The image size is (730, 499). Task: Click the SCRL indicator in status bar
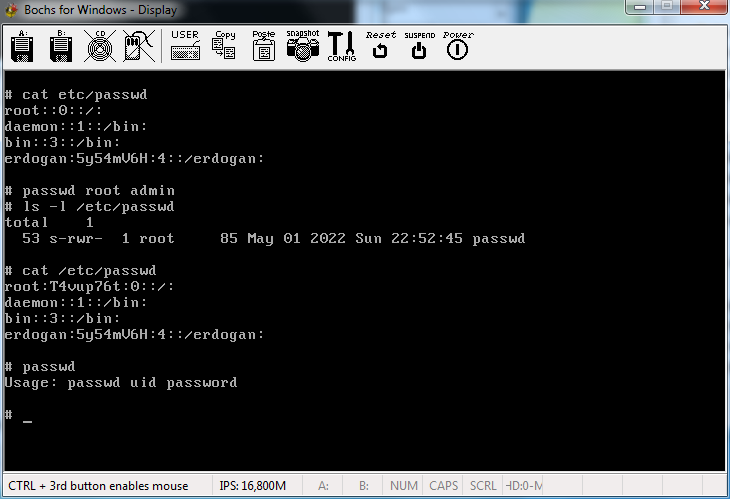pos(483,486)
